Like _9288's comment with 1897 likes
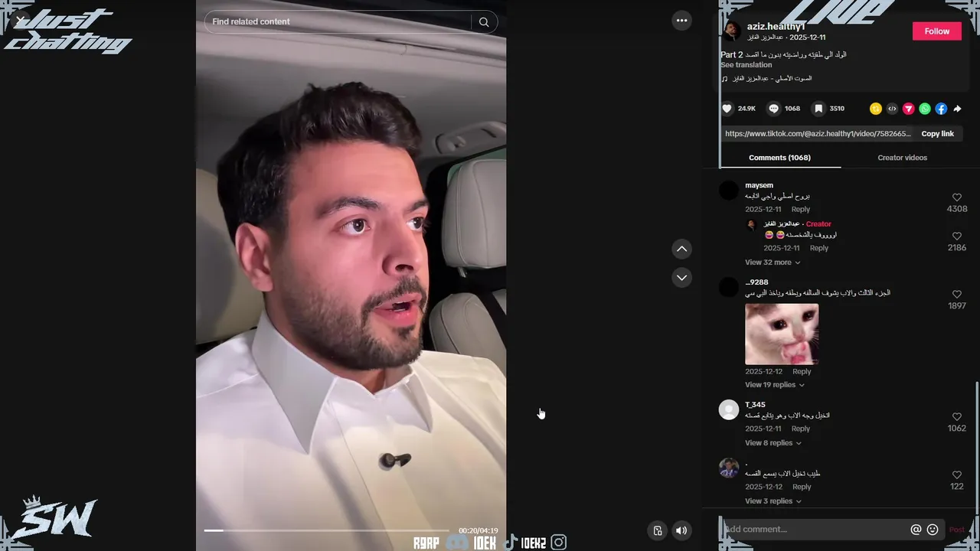 point(956,295)
